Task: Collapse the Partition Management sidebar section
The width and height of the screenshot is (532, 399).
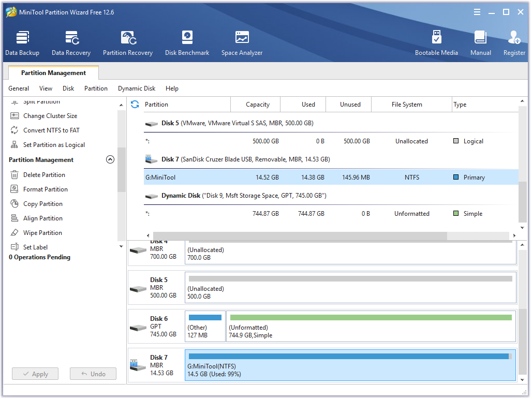Action: tap(110, 159)
